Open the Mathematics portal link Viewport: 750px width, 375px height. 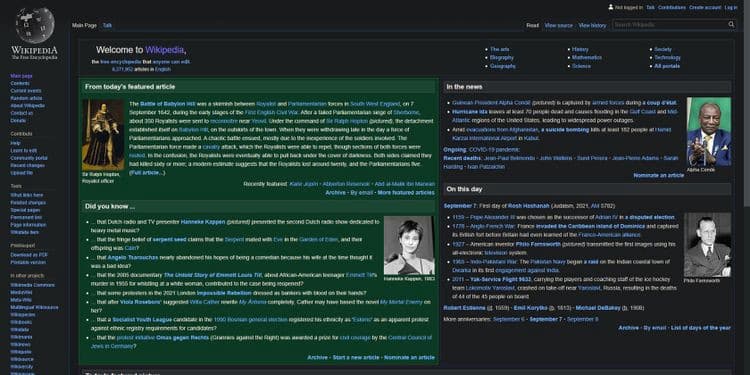click(587, 57)
